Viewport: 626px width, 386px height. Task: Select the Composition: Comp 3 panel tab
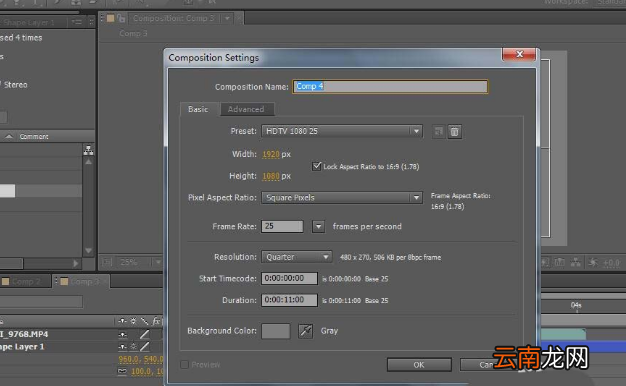(x=174, y=18)
